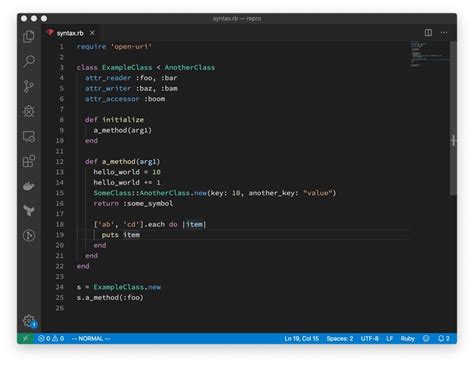The width and height of the screenshot is (474, 365).
Task: Click SomeClass::AnotherClass.new on line 15
Action: pos(150,193)
